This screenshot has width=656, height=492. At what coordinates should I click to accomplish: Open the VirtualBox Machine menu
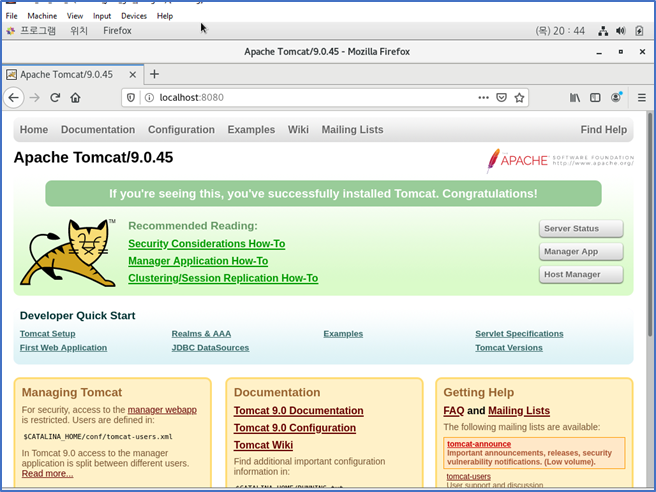[42, 16]
